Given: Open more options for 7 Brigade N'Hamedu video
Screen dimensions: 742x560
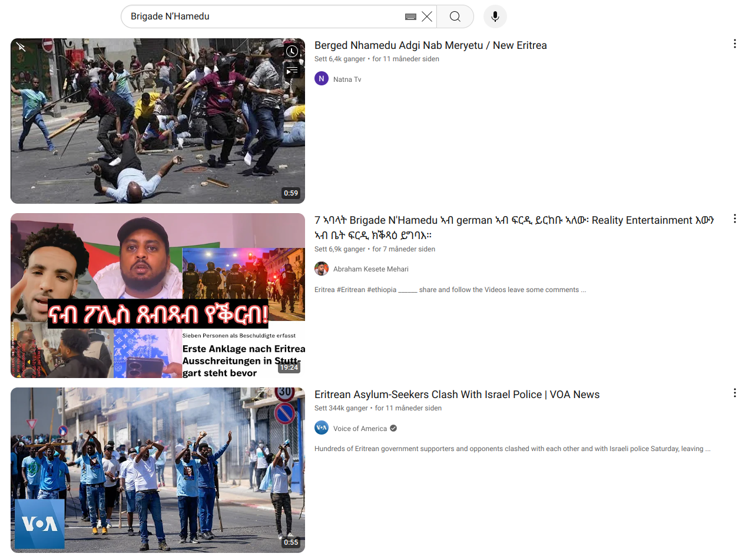Looking at the screenshot, I should click(x=734, y=219).
